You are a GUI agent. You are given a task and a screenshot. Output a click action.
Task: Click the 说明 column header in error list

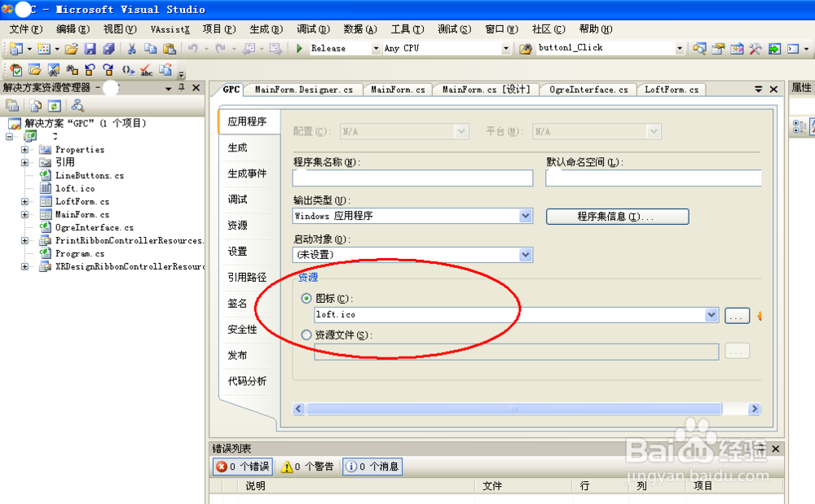[x=255, y=486]
